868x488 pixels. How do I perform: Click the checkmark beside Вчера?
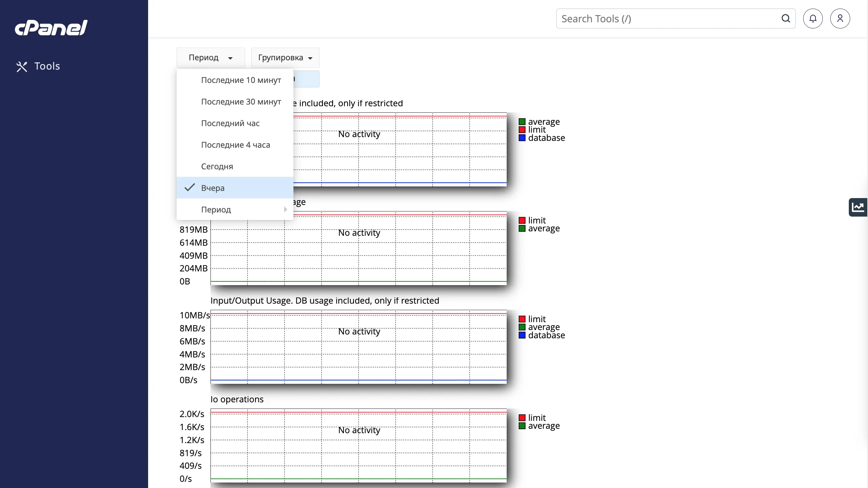click(x=189, y=187)
